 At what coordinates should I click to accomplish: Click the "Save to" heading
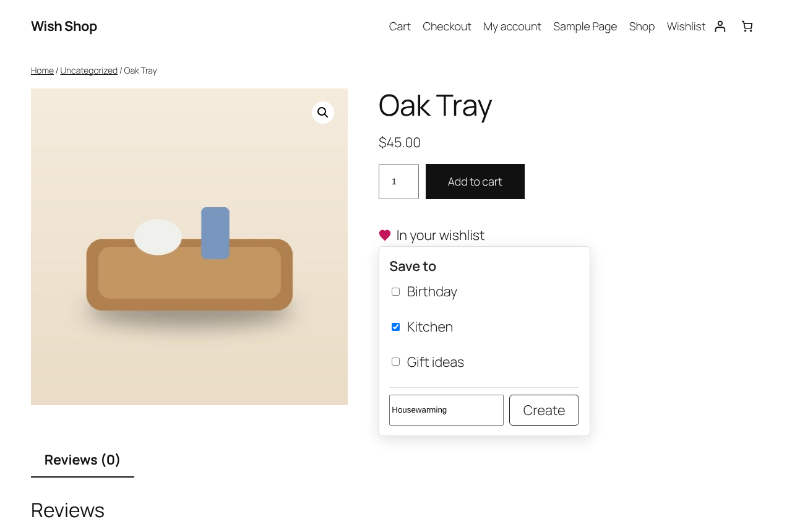click(x=413, y=266)
